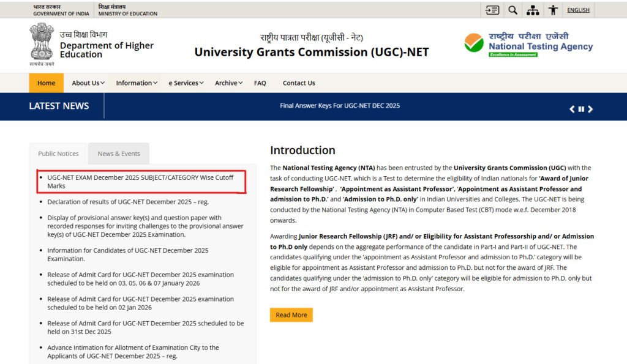Viewport: 627px width, 364px height.
Task: Click the skip to main content icon
Action: [492, 10]
